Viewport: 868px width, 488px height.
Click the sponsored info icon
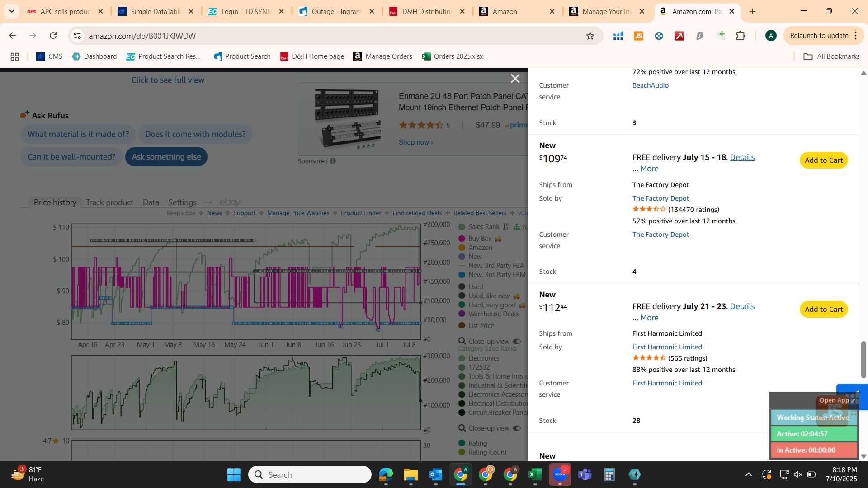[333, 161]
